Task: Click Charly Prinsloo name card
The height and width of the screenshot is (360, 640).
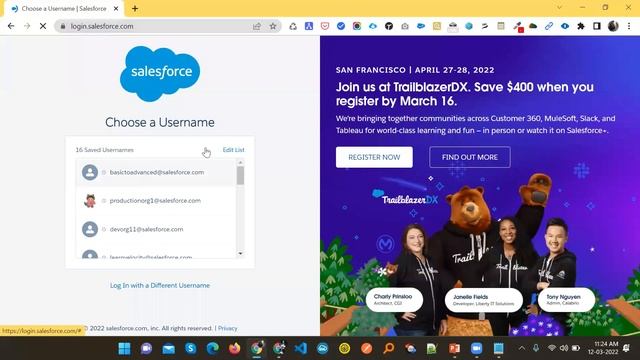Action: [394, 299]
